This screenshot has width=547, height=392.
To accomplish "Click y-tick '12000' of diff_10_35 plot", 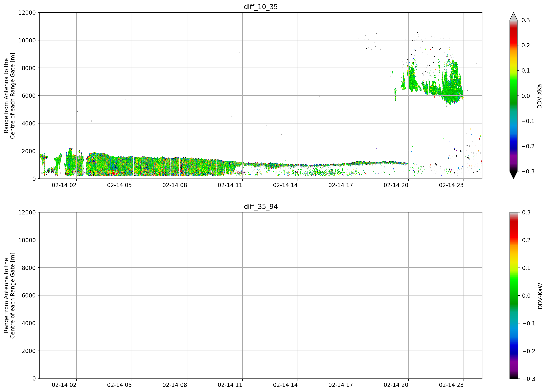I will click(x=27, y=13).
